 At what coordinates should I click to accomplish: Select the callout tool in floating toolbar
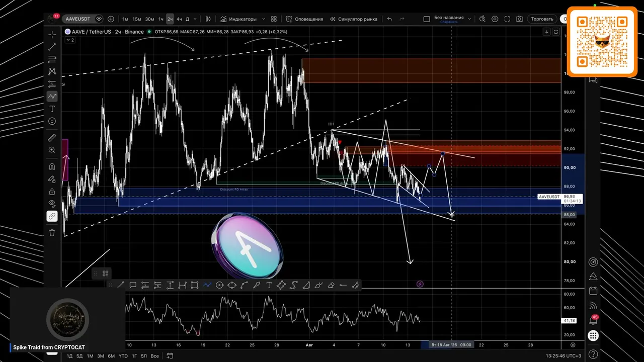tap(133, 285)
